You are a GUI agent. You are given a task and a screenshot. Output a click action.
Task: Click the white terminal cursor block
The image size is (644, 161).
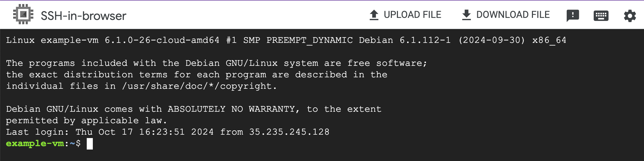click(90, 144)
